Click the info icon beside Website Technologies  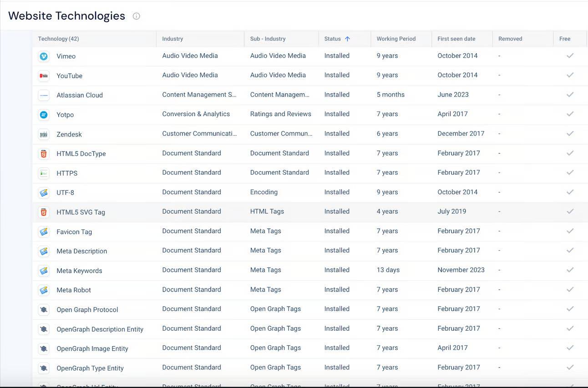[x=136, y=16]
